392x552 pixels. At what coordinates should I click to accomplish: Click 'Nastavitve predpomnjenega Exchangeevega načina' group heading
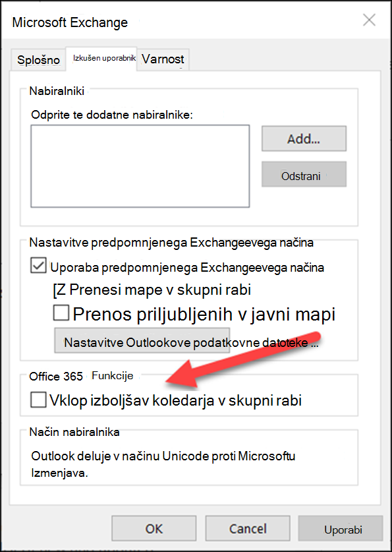171,243
